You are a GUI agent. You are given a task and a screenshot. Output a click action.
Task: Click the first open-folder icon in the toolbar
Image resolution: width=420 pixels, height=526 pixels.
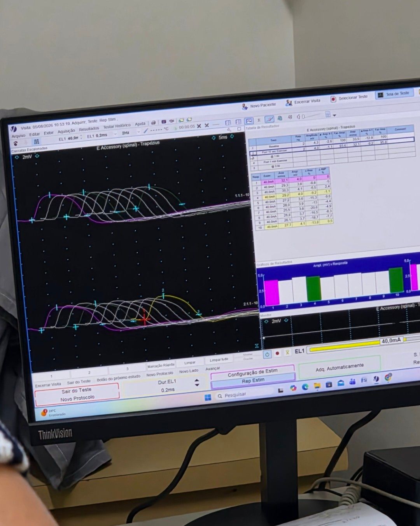(x=181, y=120)
